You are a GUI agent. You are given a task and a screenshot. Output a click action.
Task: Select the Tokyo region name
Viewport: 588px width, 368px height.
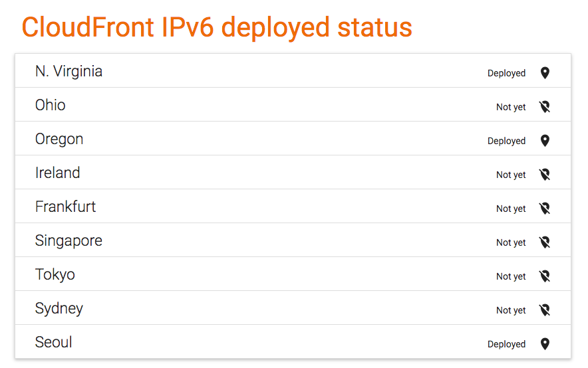[x=55, y=275]
